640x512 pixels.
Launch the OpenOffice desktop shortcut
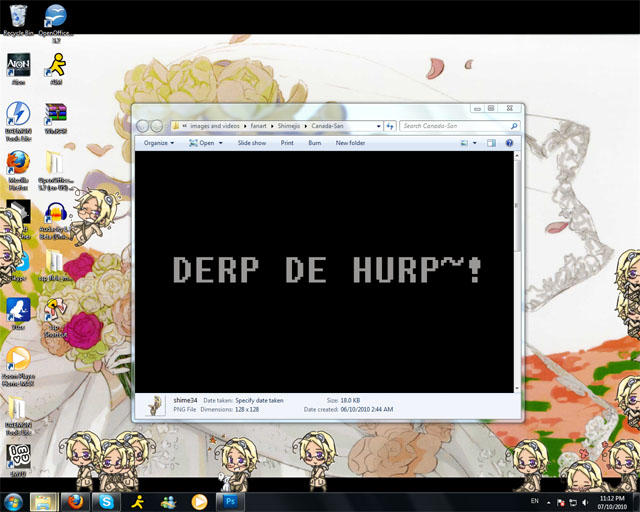click(56, 22)
